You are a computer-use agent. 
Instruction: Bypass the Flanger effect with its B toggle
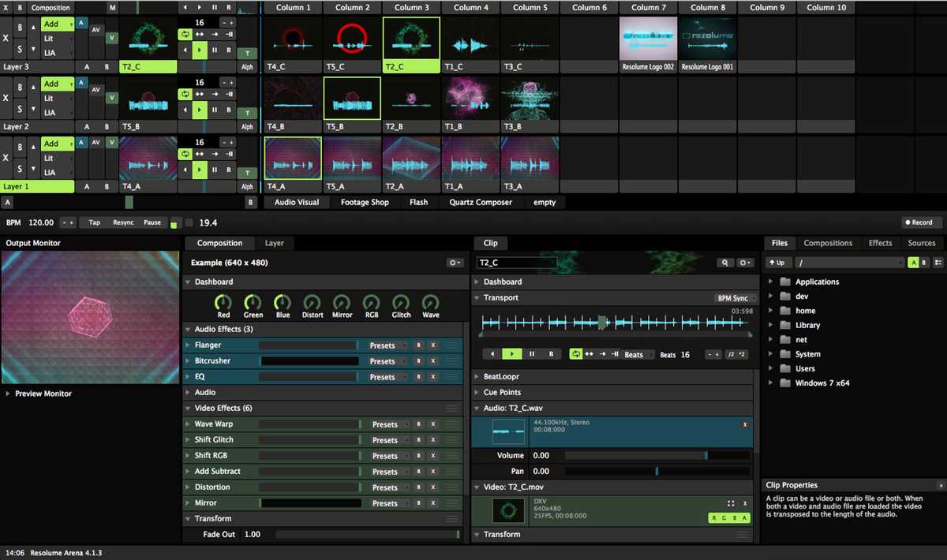tap(418, 345)
